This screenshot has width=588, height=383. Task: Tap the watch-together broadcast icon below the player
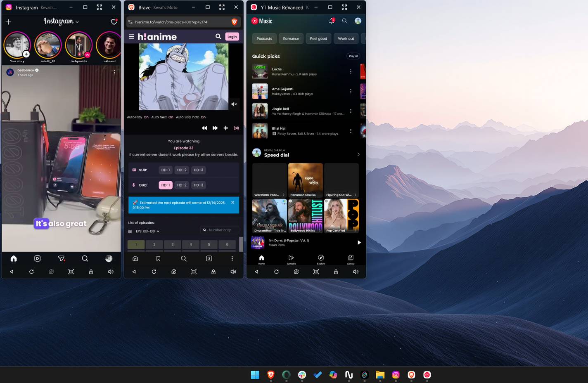(x=236, y=128)
